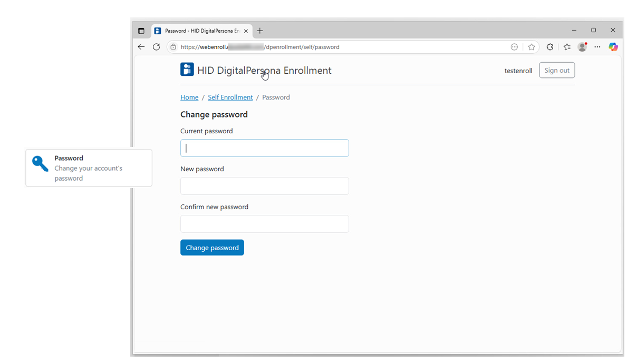Click the Sign out button
637x364 pixels.
(557, 71)
